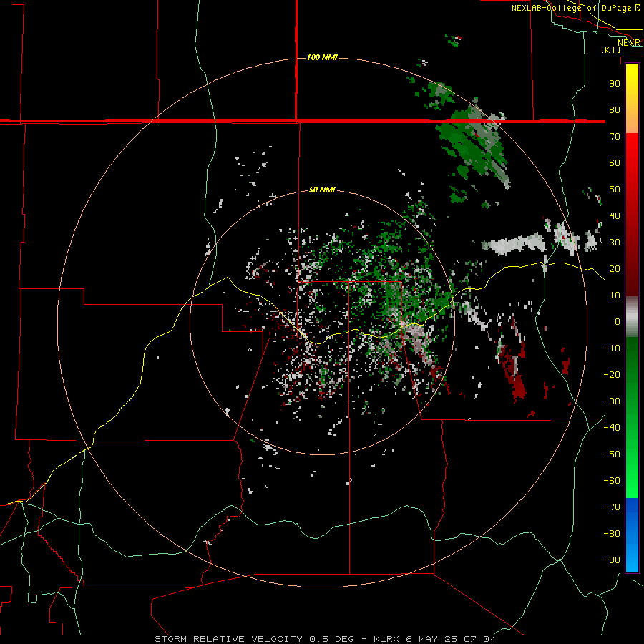Click the 90 value on the velocity scale

615,84
